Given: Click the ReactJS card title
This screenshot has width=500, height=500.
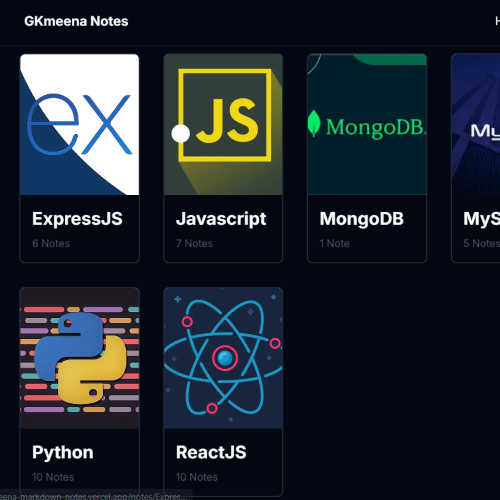Looking at the screenshot, I should click(211, 453).
